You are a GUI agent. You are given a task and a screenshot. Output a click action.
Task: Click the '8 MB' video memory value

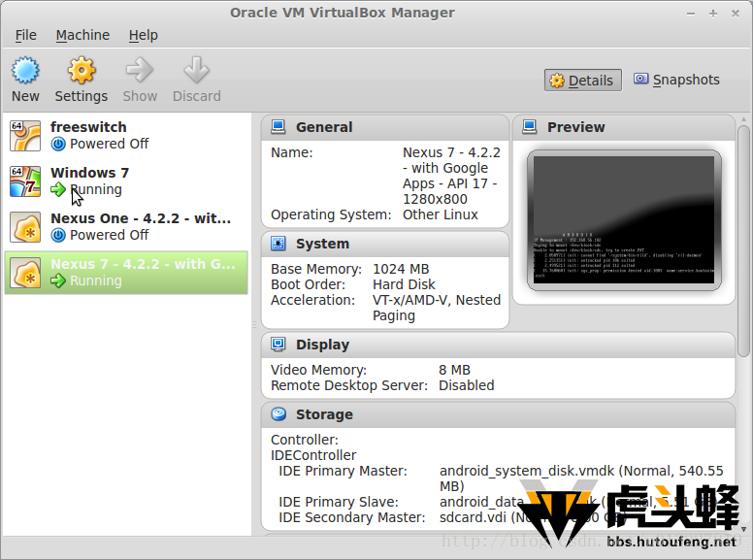[454, 370]
